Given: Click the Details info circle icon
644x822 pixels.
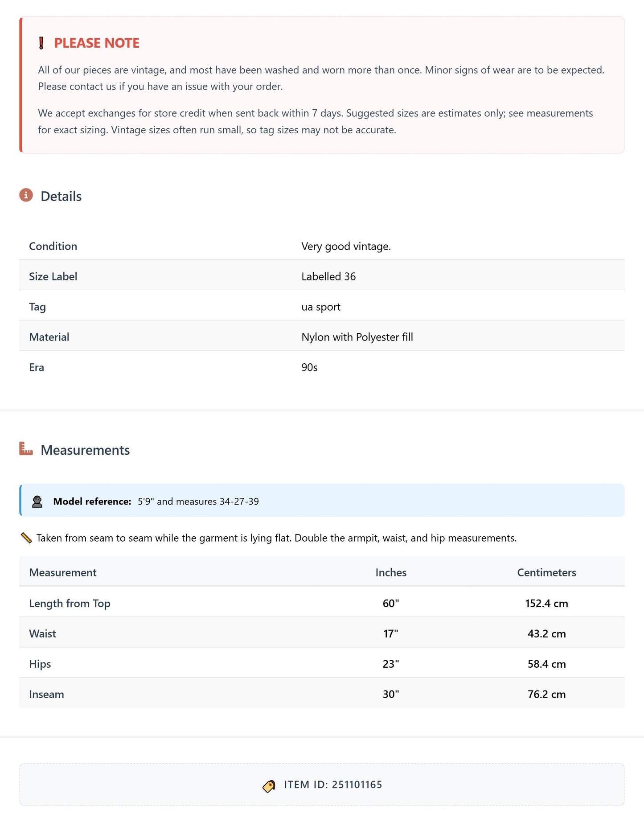Looking at the screenshot, I should click(x=26, y=195).
